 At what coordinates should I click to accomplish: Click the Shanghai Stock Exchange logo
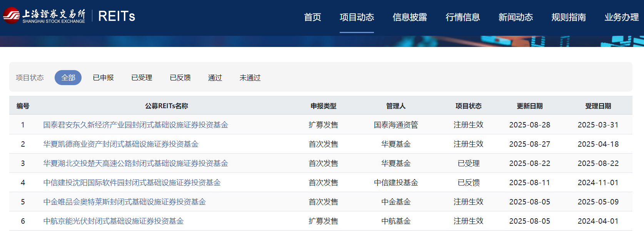tap(44, 16)
